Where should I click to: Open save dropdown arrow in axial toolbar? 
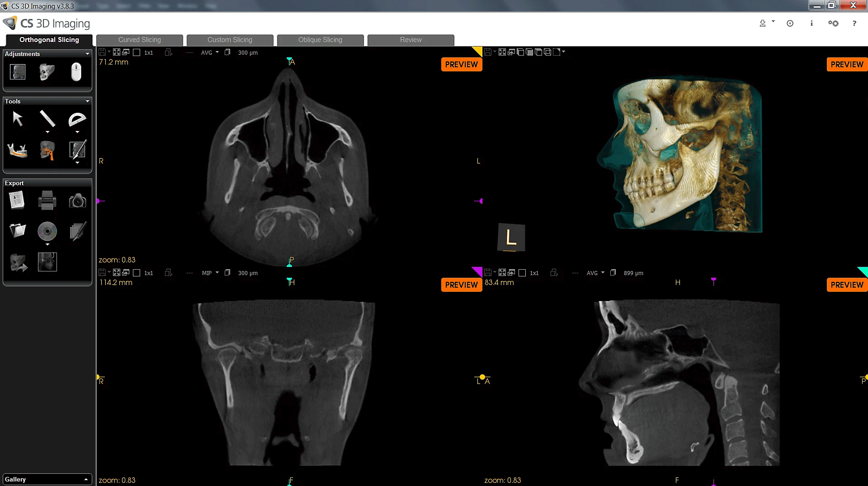109,52
